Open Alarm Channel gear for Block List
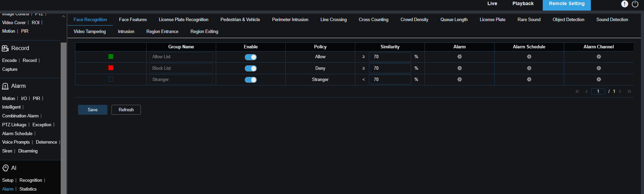 tap(599, 68)
